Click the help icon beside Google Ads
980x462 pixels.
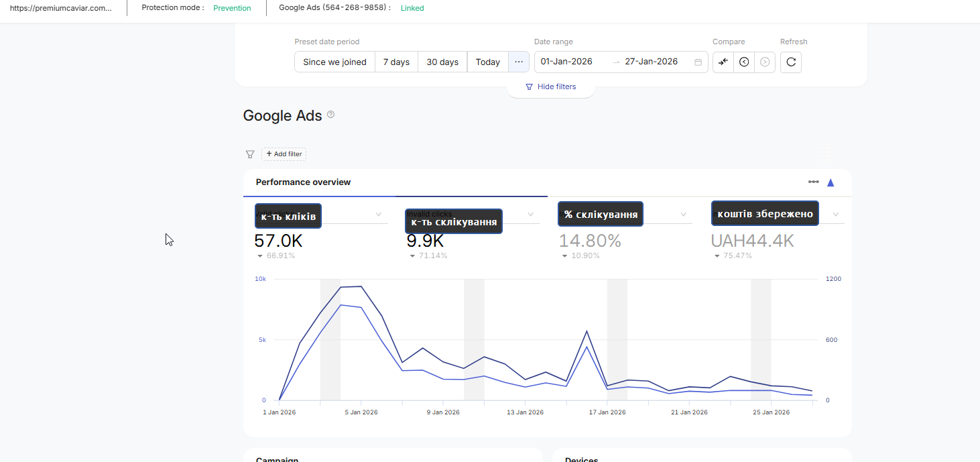click(x=330, y=115)
